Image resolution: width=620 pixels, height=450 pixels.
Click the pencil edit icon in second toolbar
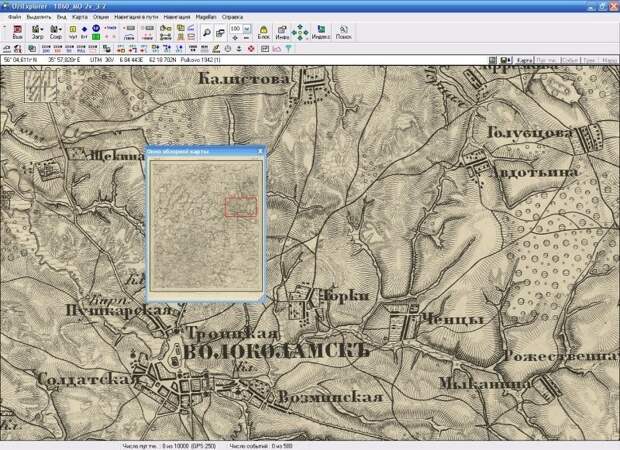(x=216, y=49)
